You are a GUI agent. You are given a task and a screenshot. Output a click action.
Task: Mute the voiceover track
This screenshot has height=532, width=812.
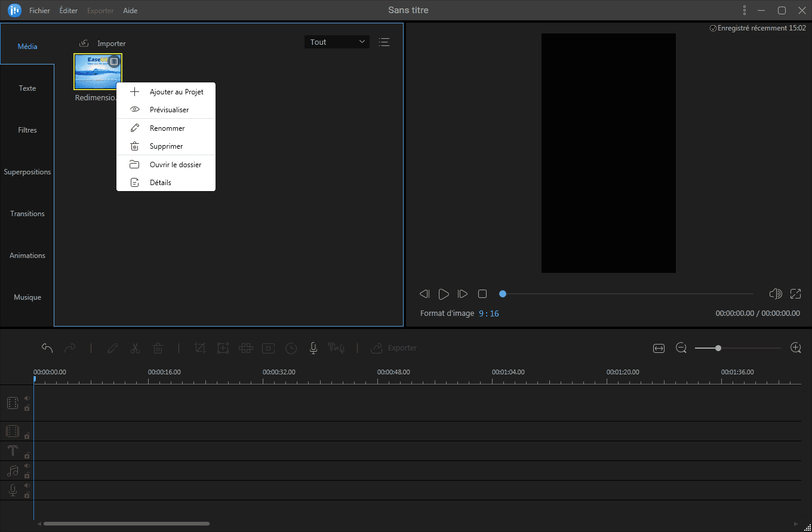[x=27, y=485]
